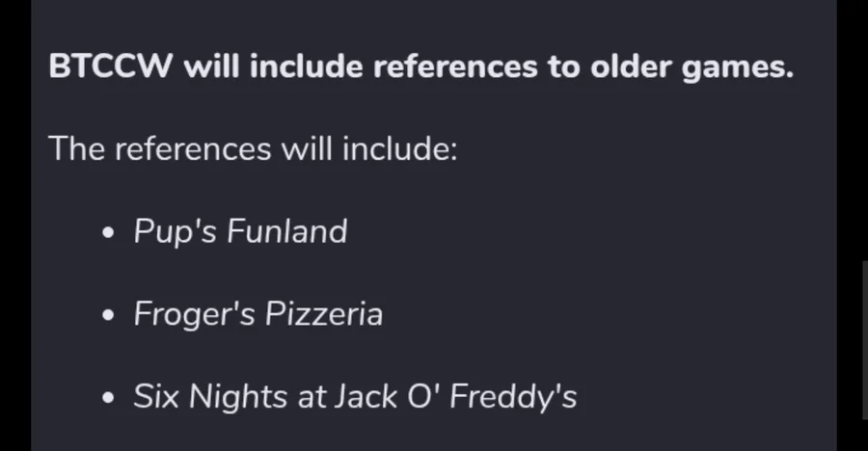Click "The references will include:" paragraph
The image size is (868, 451).
click(x=253, y=148)
